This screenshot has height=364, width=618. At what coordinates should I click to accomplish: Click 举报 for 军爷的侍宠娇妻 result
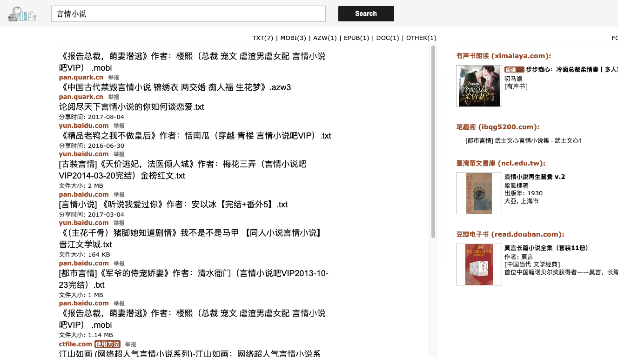pyautogui.click(x=119, y=304)
